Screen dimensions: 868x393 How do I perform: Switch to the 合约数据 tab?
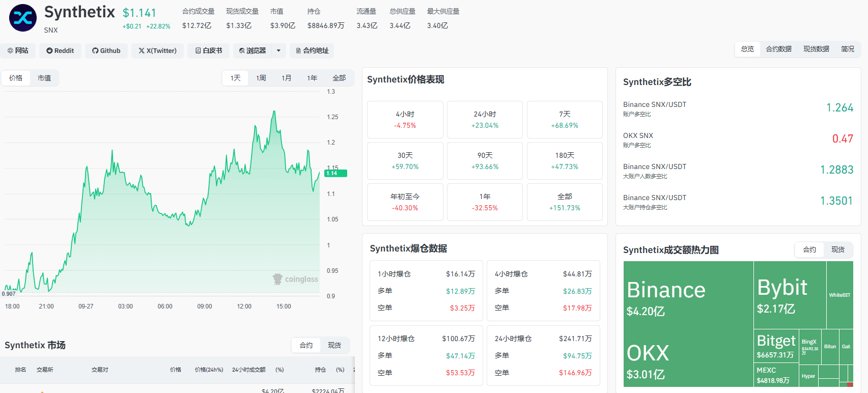(x=778, y=49)
